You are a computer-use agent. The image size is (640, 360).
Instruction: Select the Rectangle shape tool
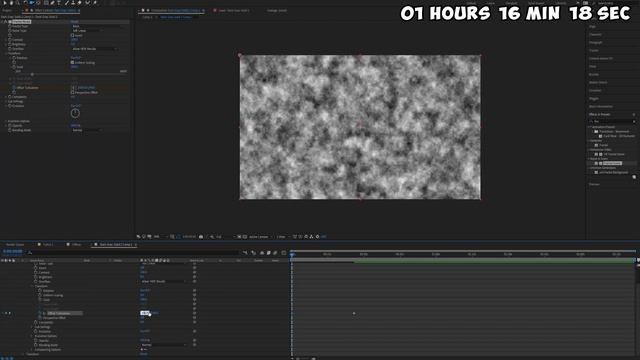click(46, 3)
